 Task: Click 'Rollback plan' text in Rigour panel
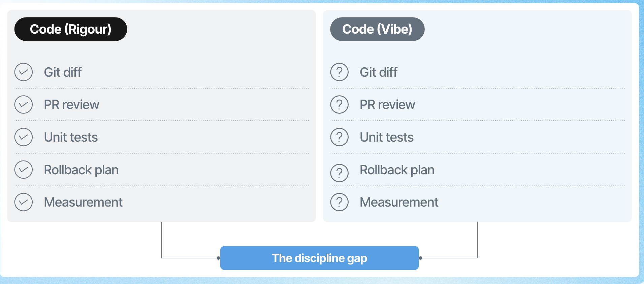coord(81,170)
